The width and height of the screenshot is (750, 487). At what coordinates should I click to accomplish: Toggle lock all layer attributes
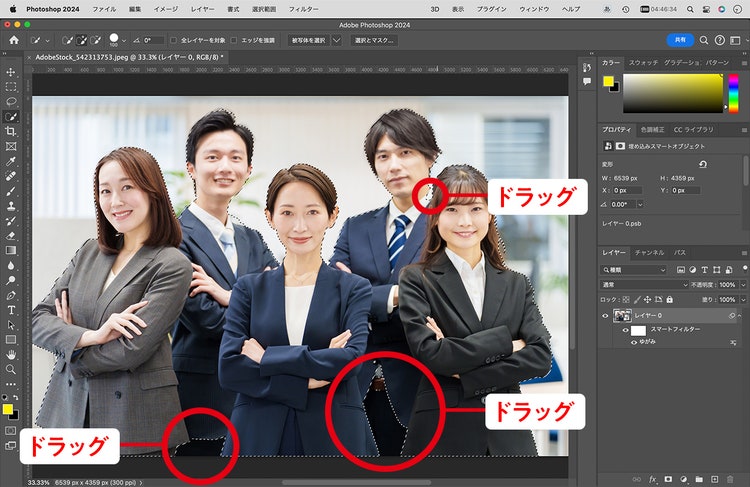(x=670, y=299)
